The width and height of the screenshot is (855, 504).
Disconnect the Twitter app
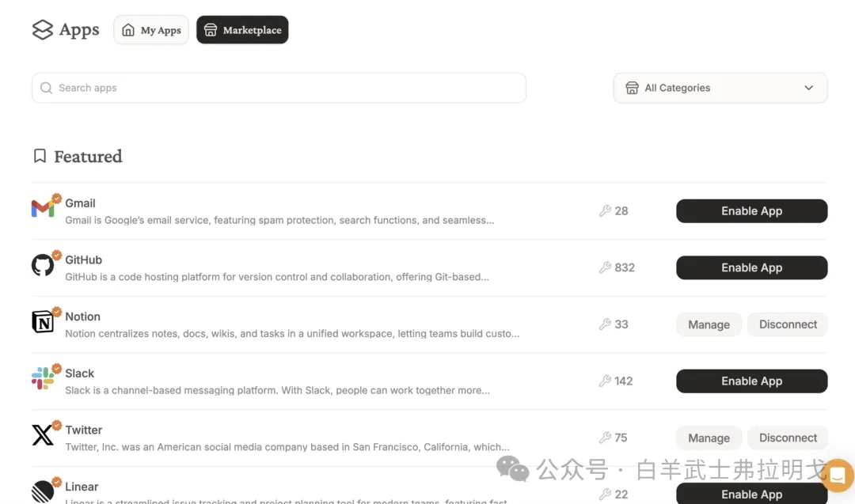[788, 438]
